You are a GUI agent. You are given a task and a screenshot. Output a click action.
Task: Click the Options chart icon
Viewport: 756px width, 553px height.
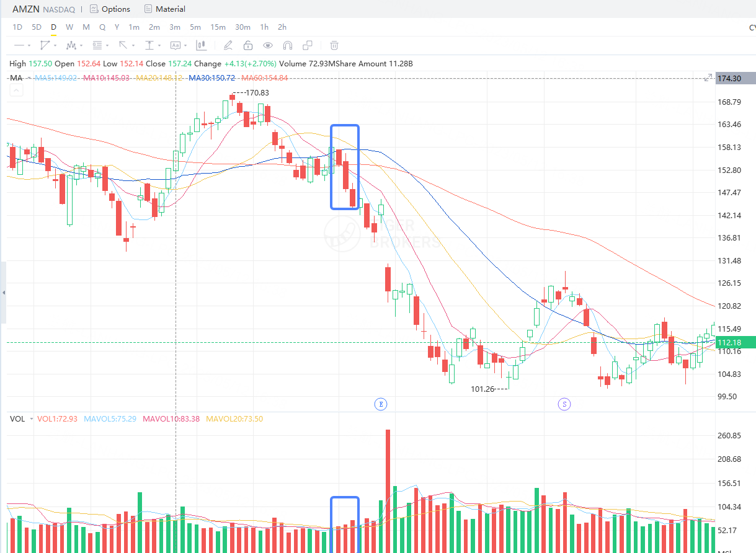click(x=94, y=9)
